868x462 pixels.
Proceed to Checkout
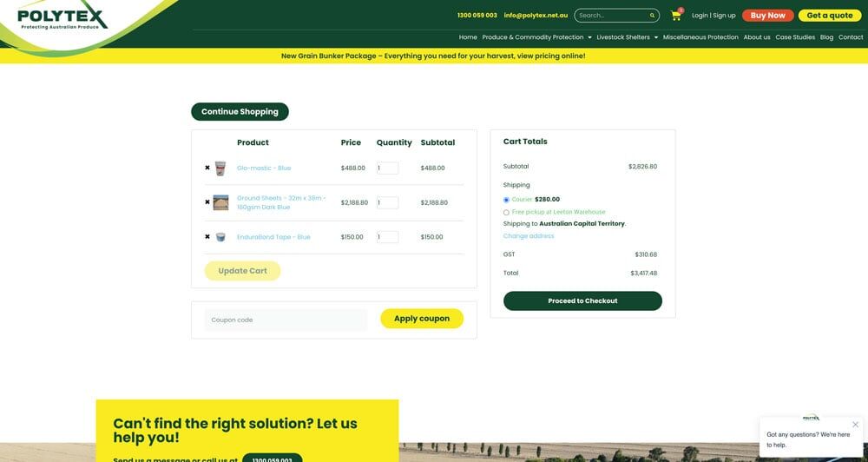coord(582,300)
